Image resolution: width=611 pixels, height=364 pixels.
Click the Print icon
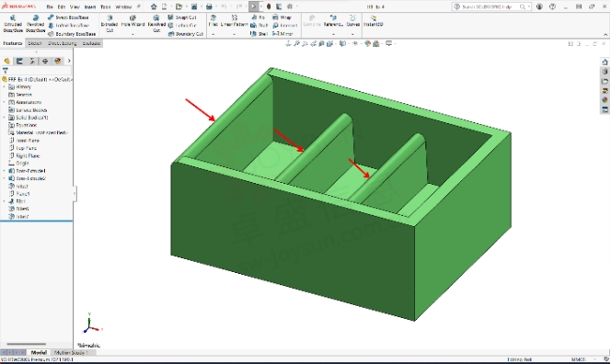pos(209,6)
